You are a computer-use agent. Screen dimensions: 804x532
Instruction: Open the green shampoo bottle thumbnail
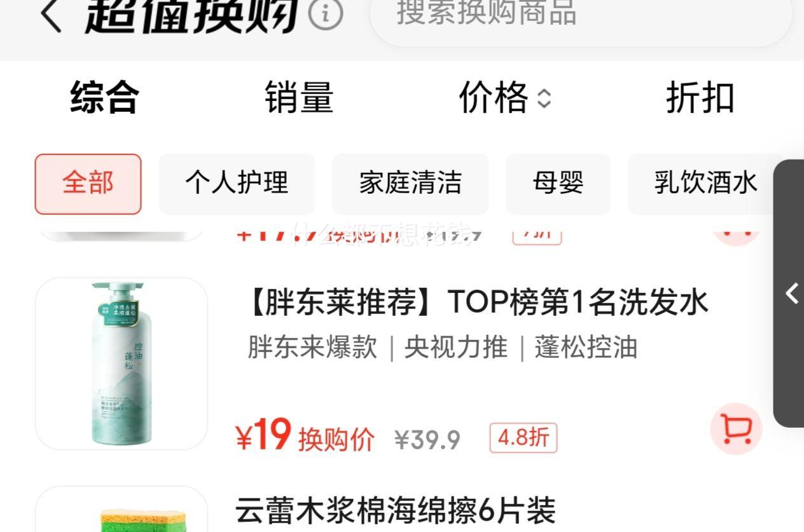[121, 364]
